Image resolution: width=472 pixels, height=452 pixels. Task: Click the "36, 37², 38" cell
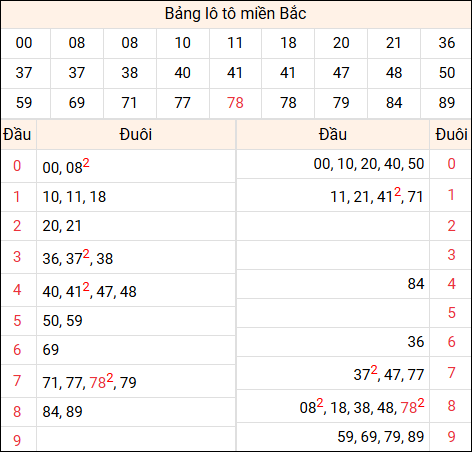(136, 257)
